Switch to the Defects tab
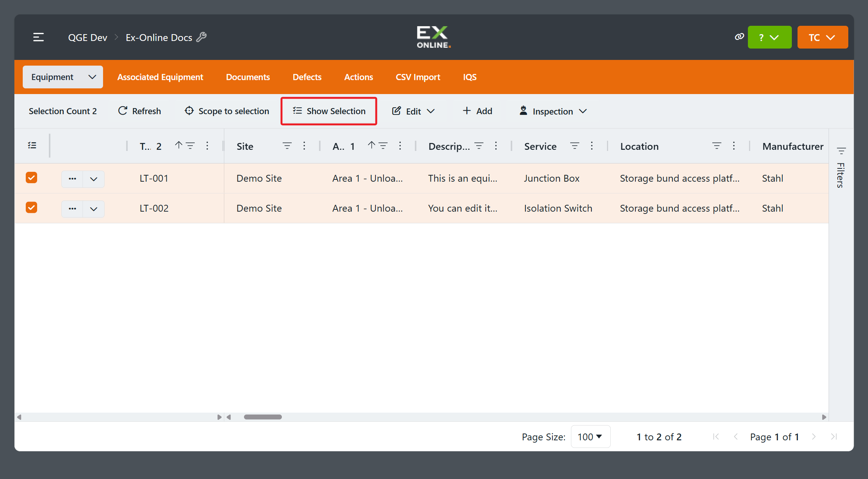Viewport: 868px width, 479px height. tap(307, 77)
